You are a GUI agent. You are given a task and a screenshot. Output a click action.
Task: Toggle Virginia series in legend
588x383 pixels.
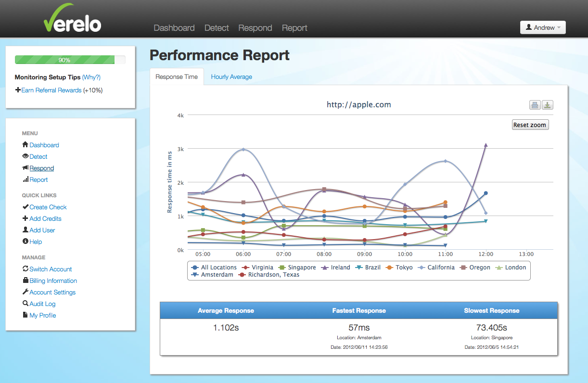257,268
